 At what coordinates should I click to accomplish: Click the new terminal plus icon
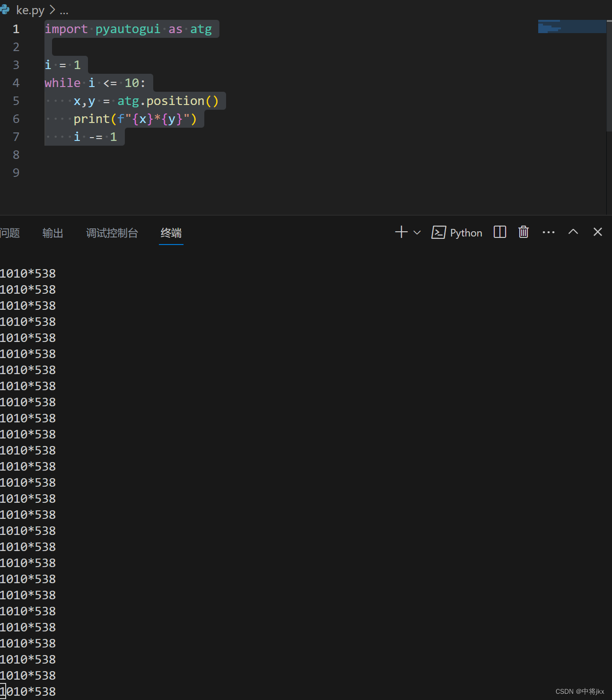click(x=401, y=232)
